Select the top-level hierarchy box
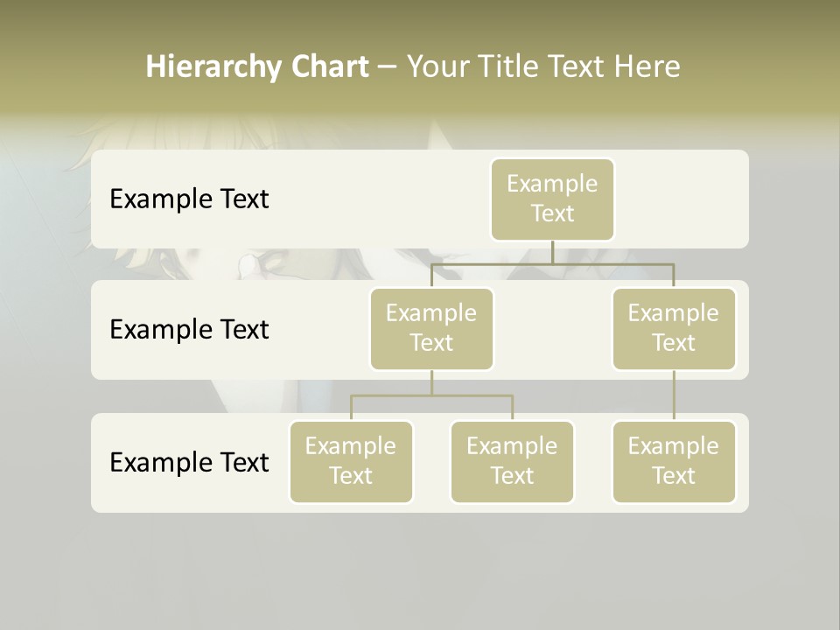 (552, 199)
